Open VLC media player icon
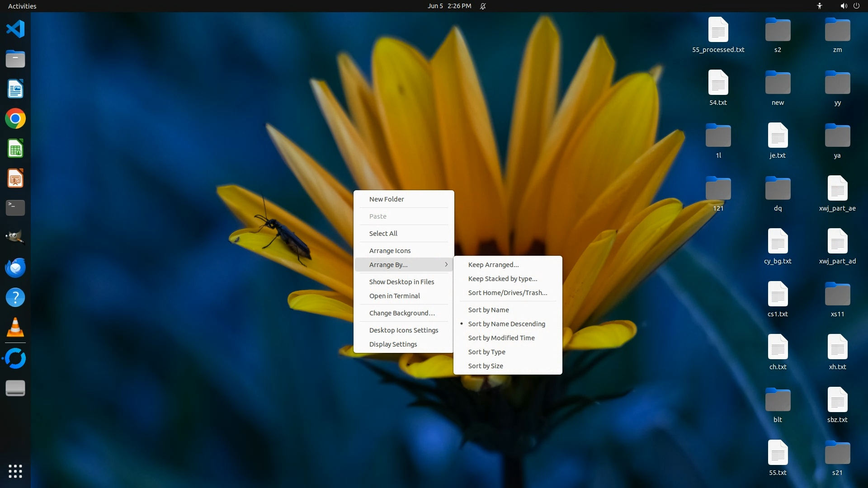The image size is (868, 488). click(15, 327)
